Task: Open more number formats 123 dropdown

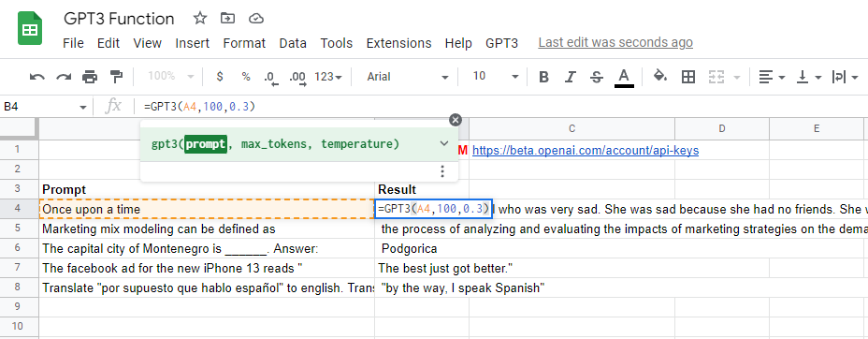Action: (x=328, y=77)
